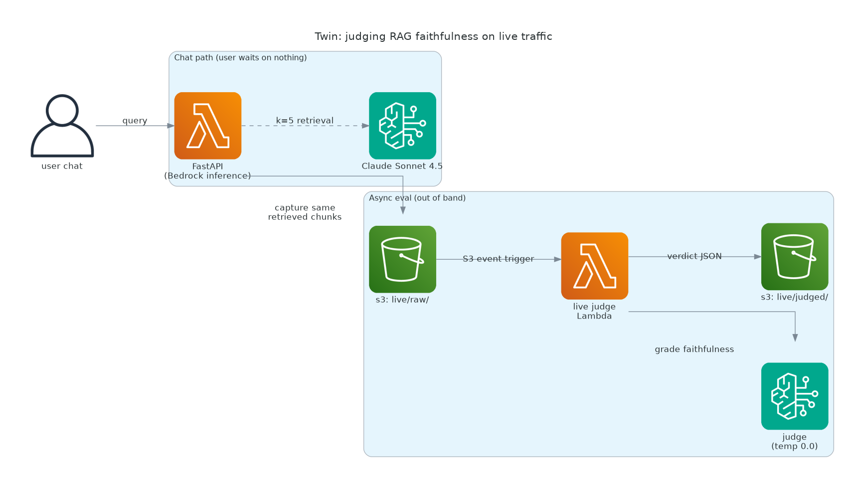Select the 'Chat path' cluster label

(x=240, y=58)
